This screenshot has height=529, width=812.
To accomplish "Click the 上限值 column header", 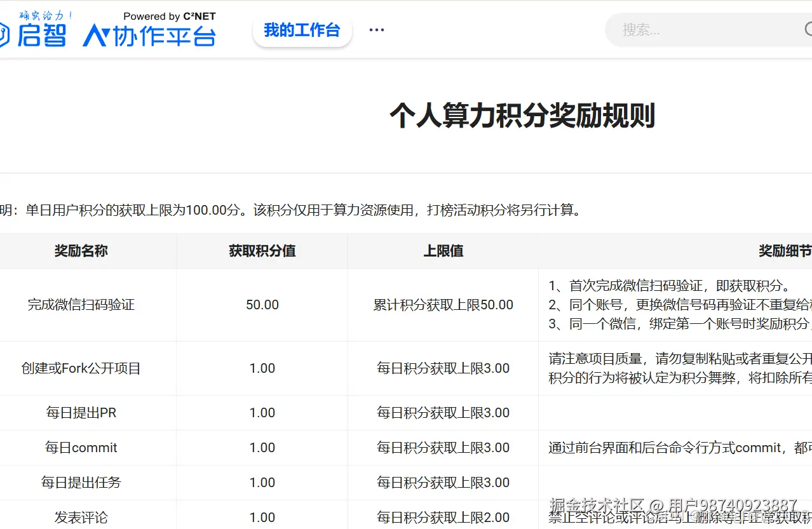I will 443,251.
